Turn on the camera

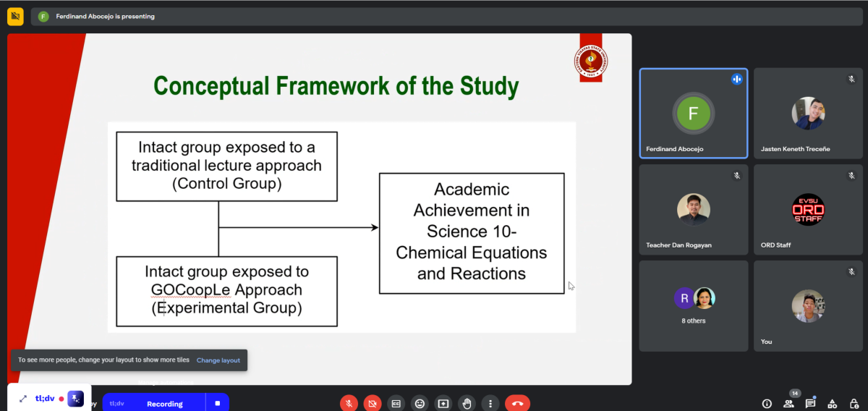[373, 403]
